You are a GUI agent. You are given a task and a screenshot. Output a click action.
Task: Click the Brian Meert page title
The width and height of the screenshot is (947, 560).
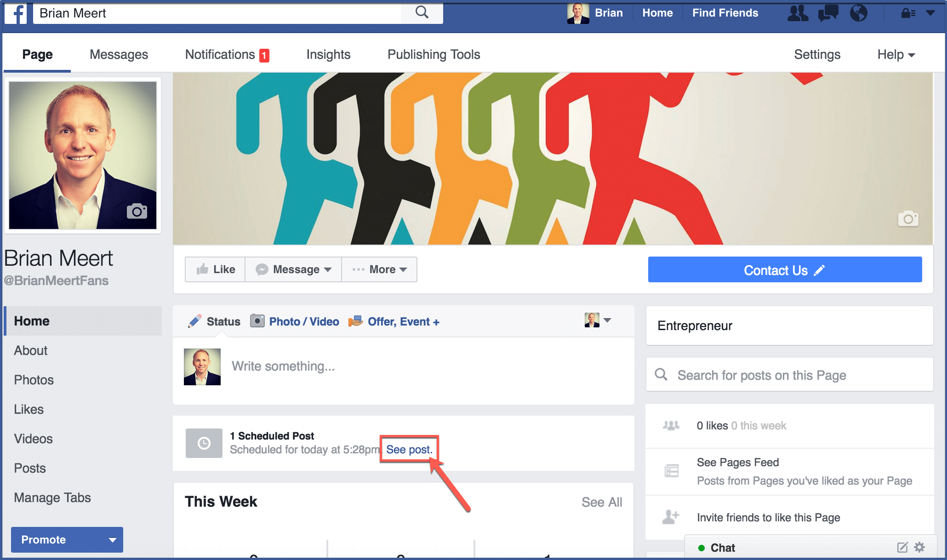pyautogui.click(x=58, y=258)
